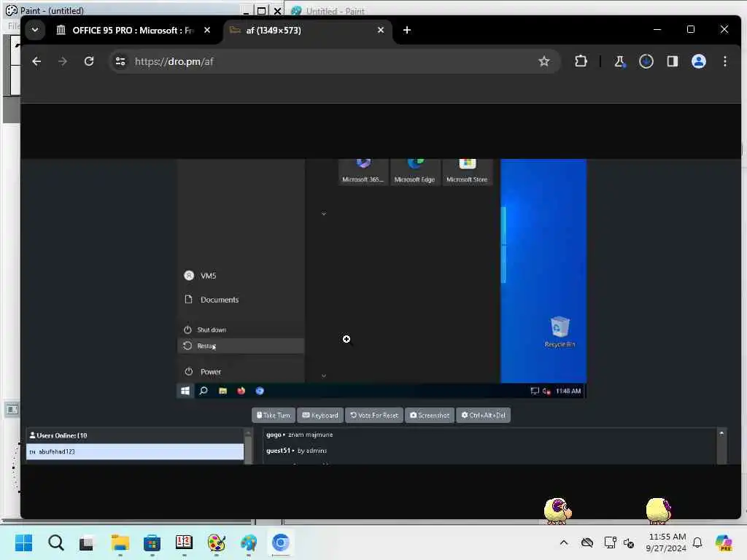Open Microsoft Store on host taskbar
Image resolution: width=747 pixels, height=560 pixels.
click(x=152, y=542)
